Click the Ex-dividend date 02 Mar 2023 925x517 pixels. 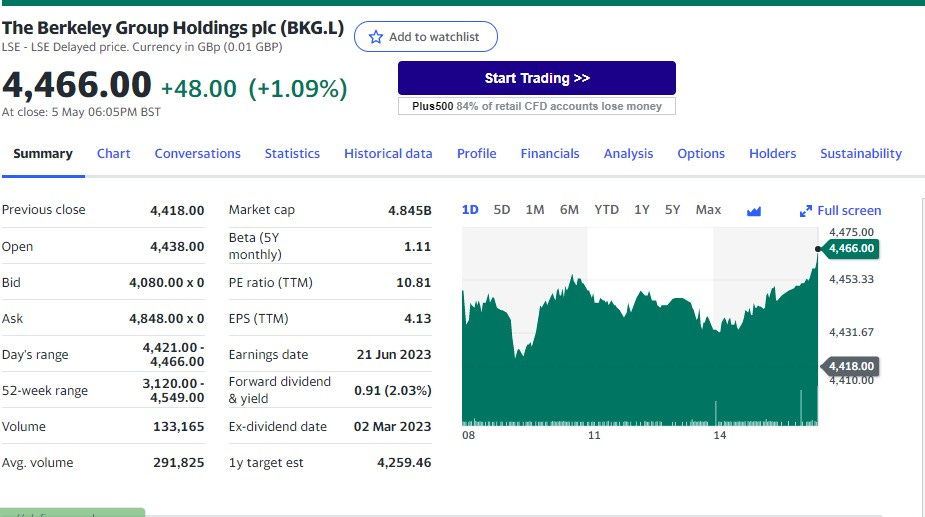[392, 427]
